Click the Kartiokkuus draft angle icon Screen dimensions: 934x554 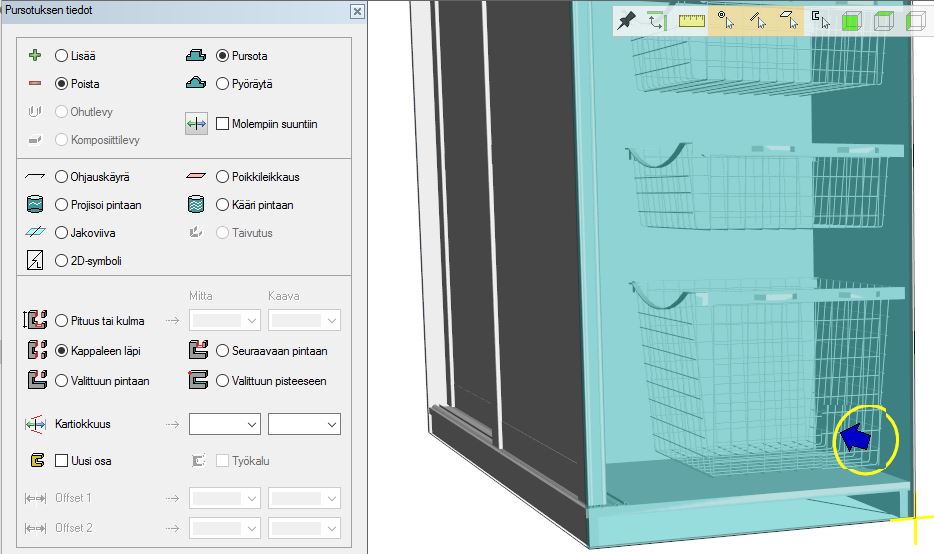(35, 424)
